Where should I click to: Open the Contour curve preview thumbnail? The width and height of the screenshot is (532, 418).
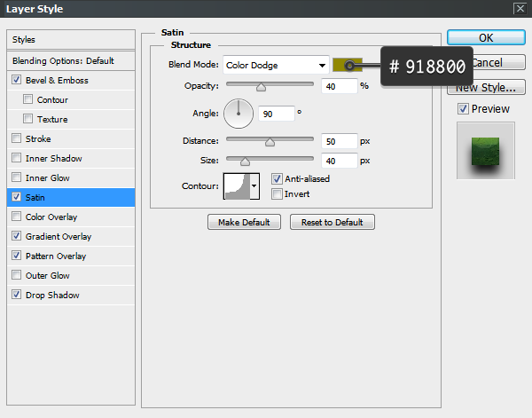(236, 185)
